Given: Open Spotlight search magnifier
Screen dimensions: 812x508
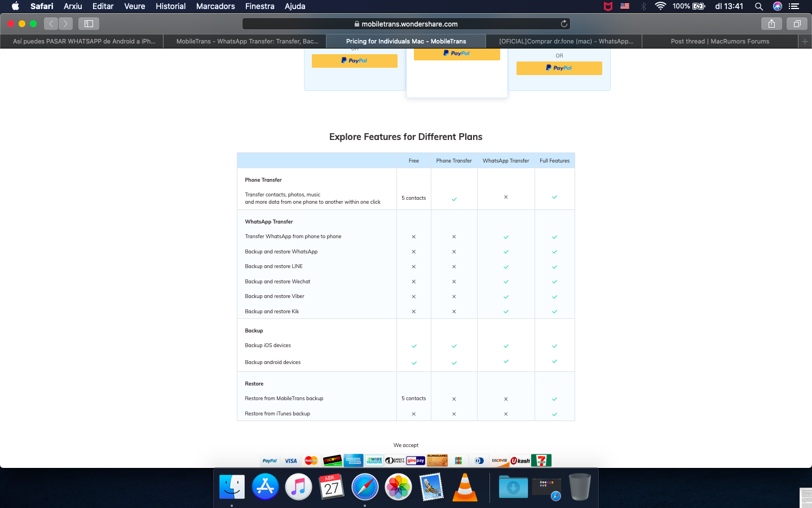Looking at the screenshot, I should 759,6.
